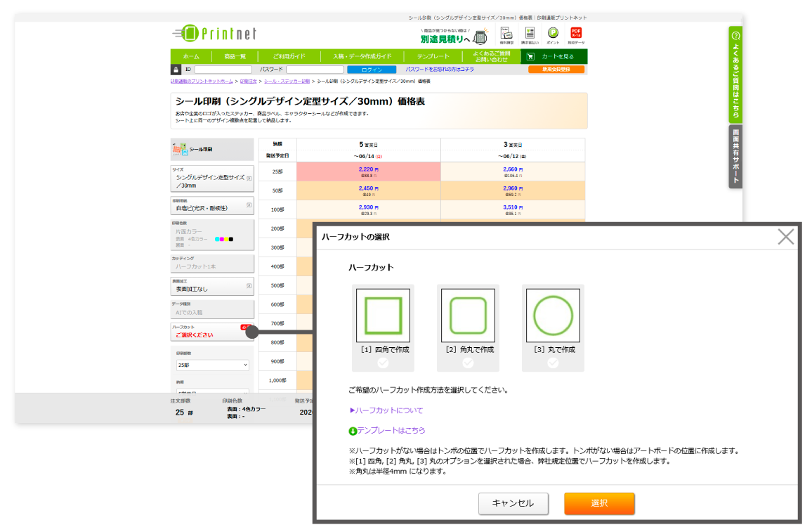812x532 pixels.
Task: Open パスワードをお忘れの方はコチラ link
Action: 439,70
